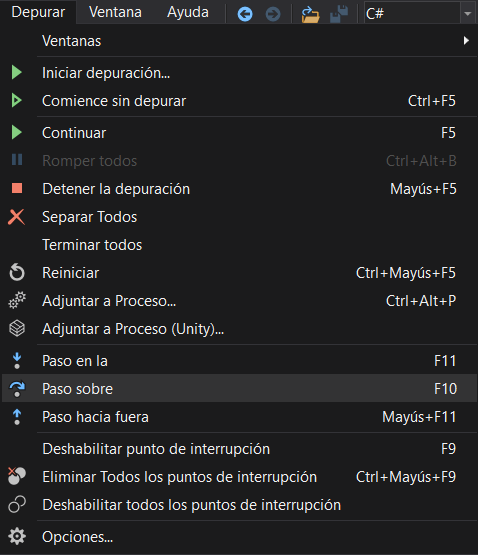Click the Paso en la step-into arrow icon
This screenshot has width=478, height=555.
click(17, 361)
